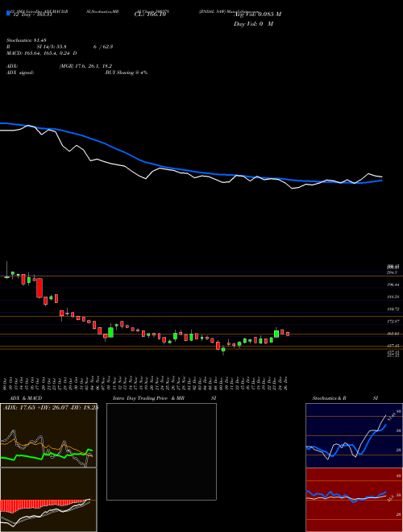Click the empty Intra Day Trading panel
The height and width of the screenshot is (532, 403).
[161, 451]
